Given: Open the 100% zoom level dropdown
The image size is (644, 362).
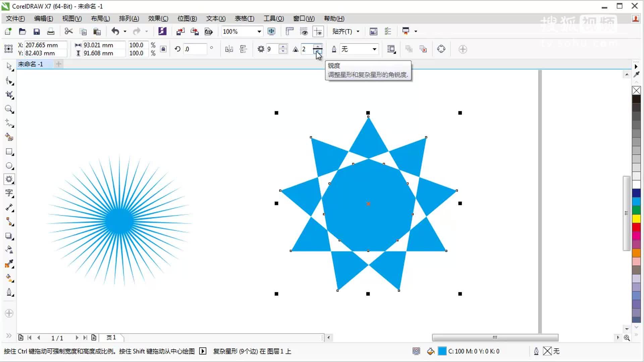Looking at the screenshot, I should tap(259, 32).
